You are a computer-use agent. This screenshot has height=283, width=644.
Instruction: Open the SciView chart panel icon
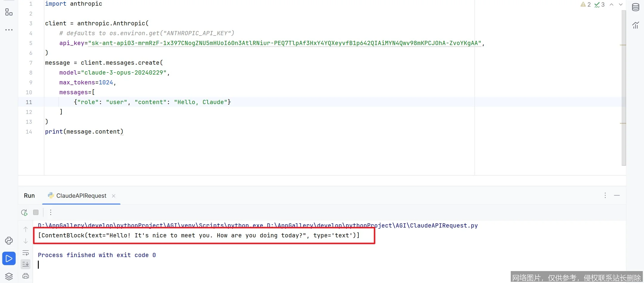pyautogui.click(x=635, y=25)
